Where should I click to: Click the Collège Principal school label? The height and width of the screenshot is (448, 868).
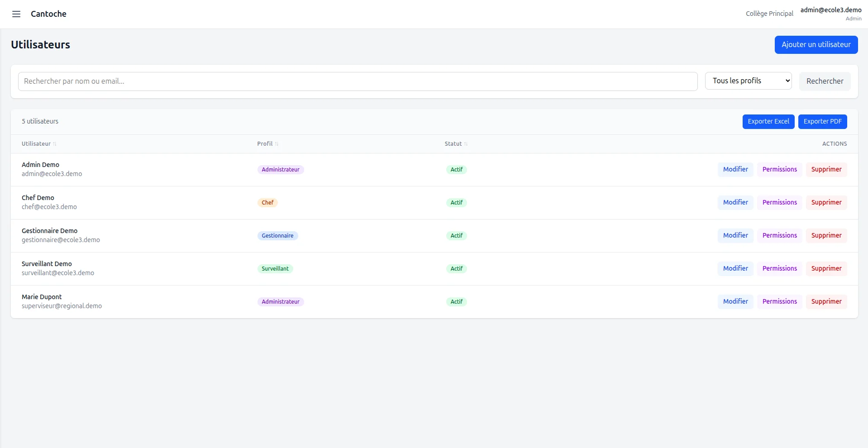769,14
